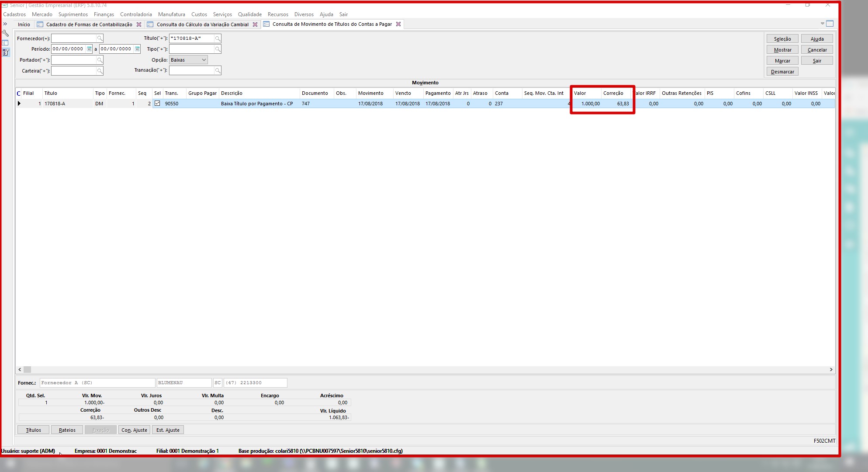Expand sidebar with double chevron
Screen dimensions: 868x472
point(5,24)
